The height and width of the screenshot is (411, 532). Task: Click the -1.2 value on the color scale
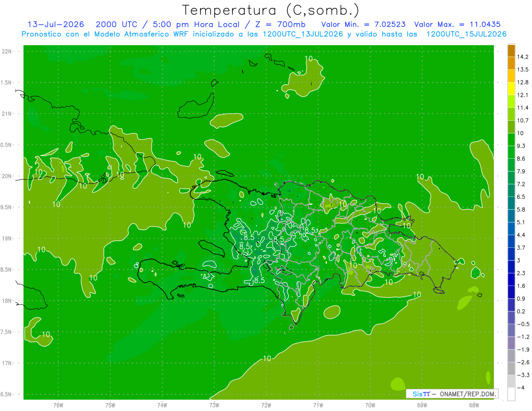click(523, 337)
